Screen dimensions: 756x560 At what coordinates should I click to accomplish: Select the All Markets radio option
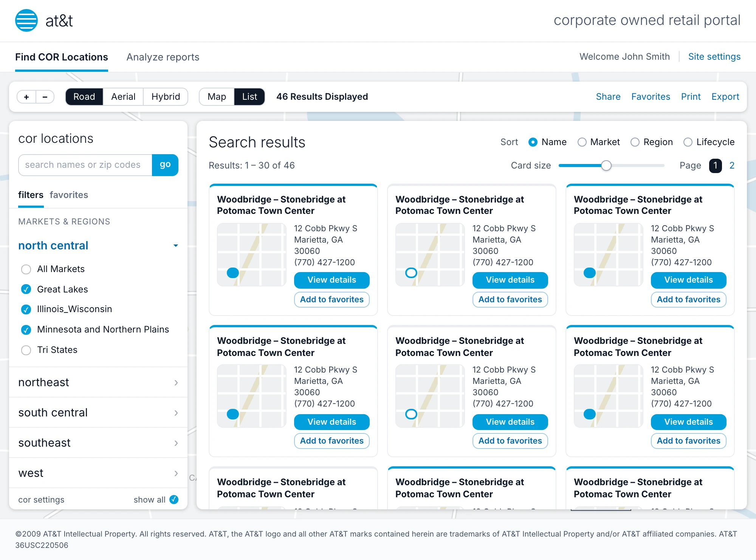click(26, 269)
